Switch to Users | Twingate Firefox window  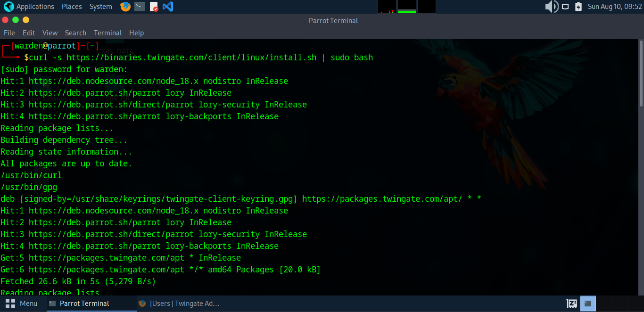(x=179, y=304)
